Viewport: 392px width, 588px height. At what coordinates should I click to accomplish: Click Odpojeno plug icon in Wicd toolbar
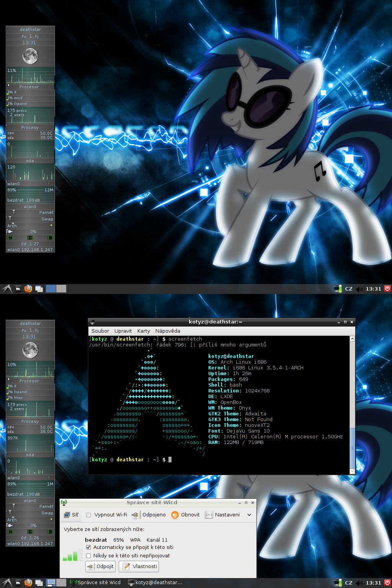click(135, 515)
